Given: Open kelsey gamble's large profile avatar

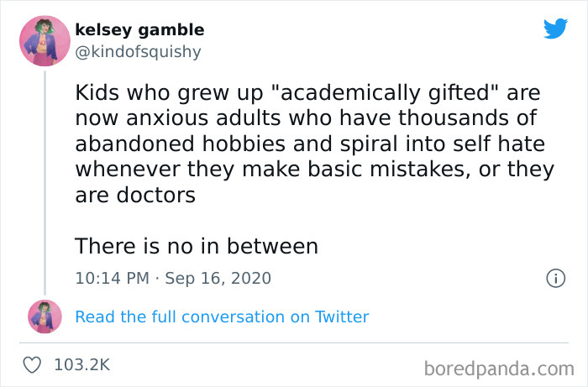Looking at the screenshot, I should pyautogui.click(x=45, y=40).
